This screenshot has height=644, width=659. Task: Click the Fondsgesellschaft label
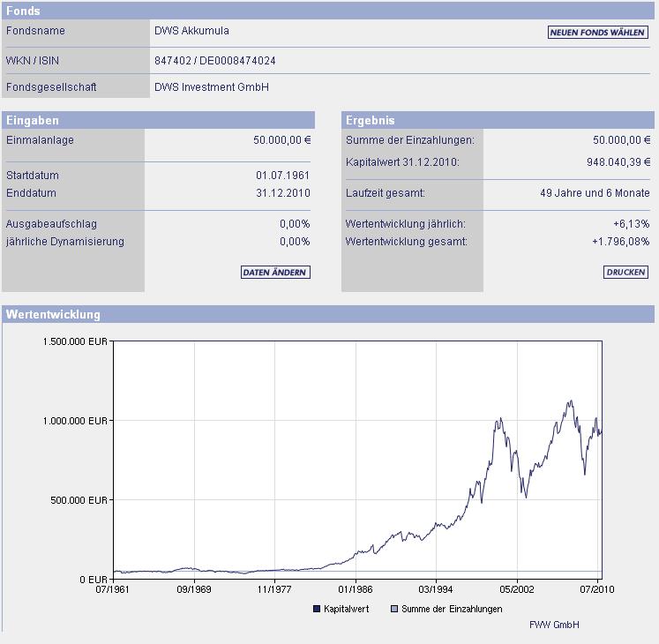[x=51, y=87]
